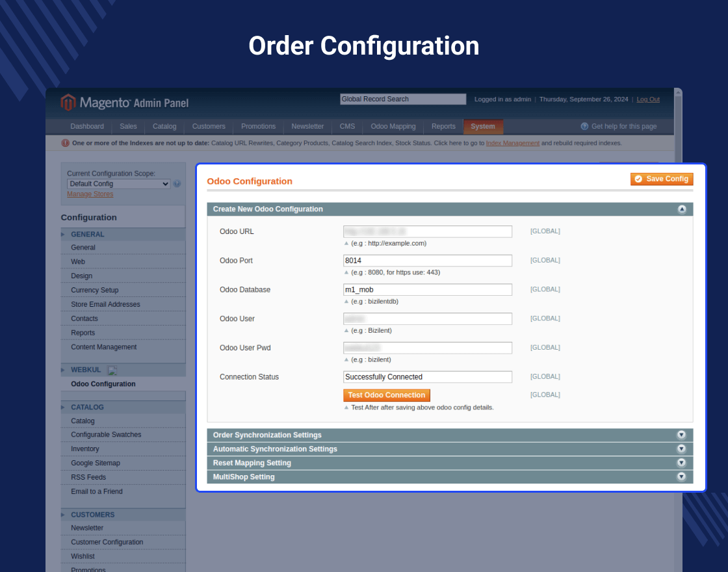Open the Catalog top menu
Screen dimensions: 728x572
coord(164,126)
